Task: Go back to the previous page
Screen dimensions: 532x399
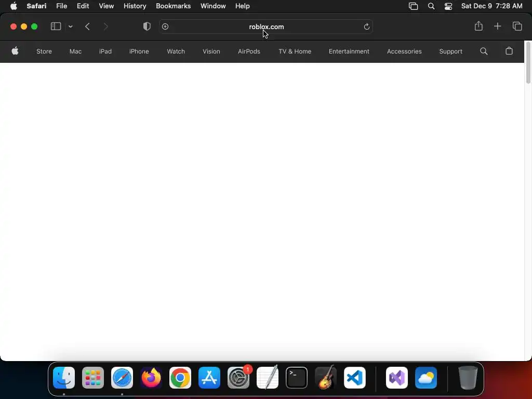Action: pos(87,26)
